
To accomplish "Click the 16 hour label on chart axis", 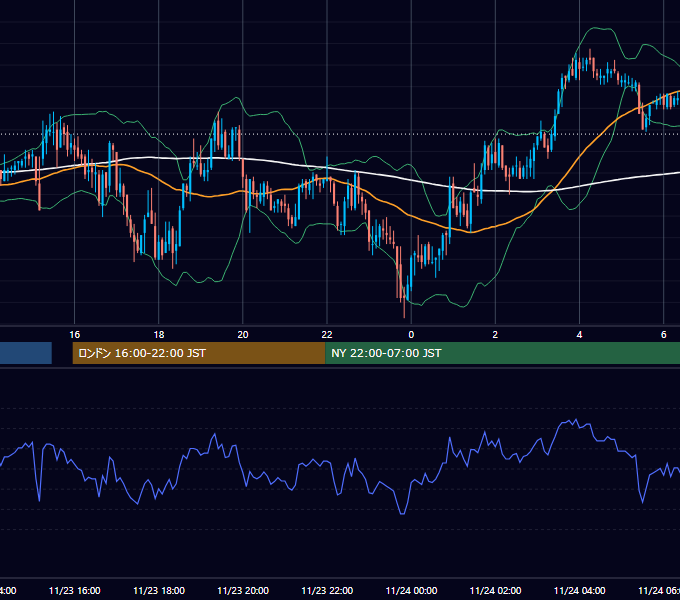I will [75, 334].
